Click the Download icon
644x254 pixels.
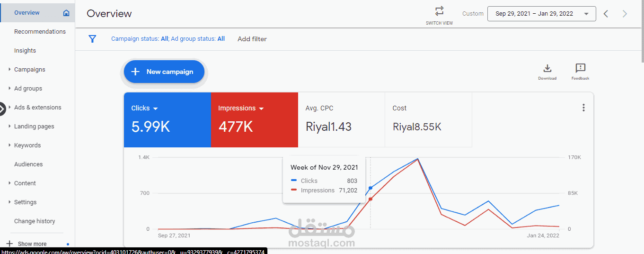click(547, 68)
